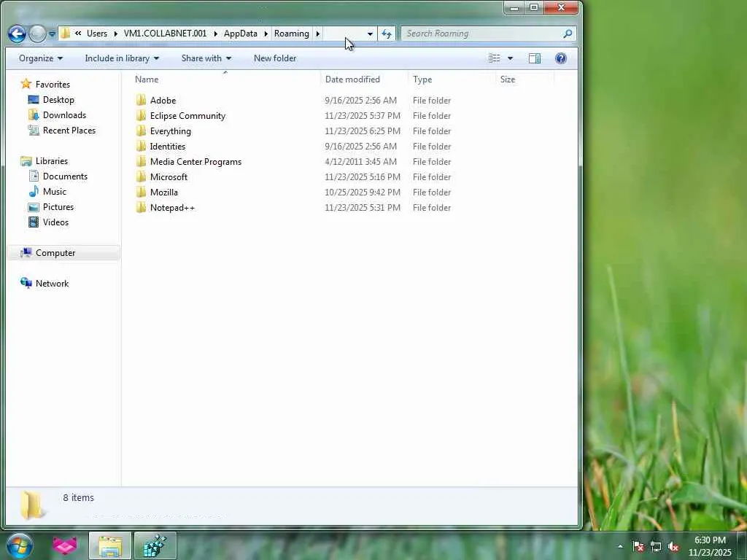Open Desktop in navigation pane
Viewport: 747px width, 560px height.
coord(58,99)
